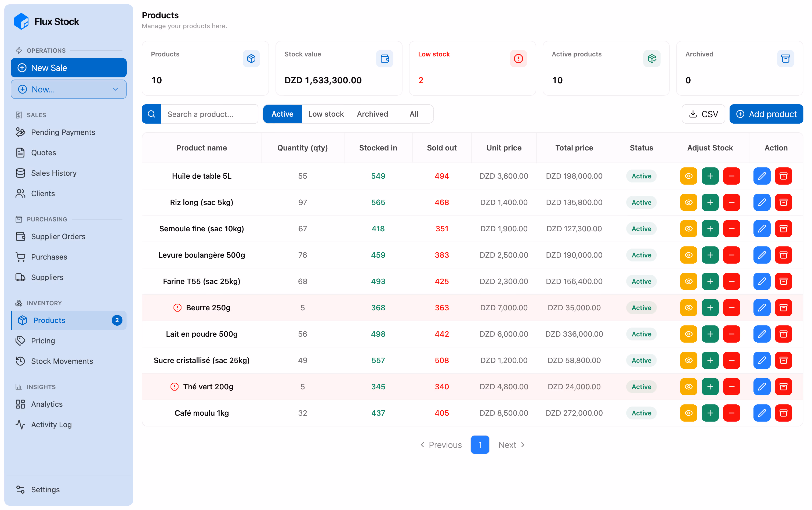
Task: View Farine T55 details via eye icon
Action: 688,281
